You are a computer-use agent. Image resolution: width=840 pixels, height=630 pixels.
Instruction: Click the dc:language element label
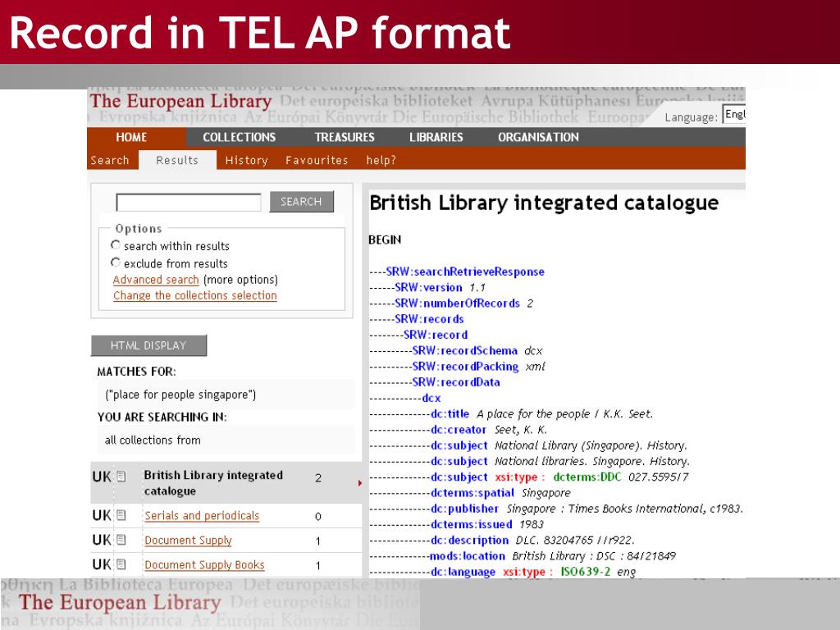pyautogui.click(x=463, y=572)
